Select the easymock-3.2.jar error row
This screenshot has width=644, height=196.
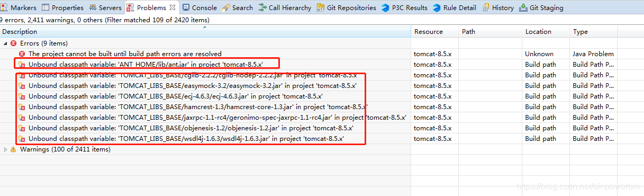click(x=322, y=85)
